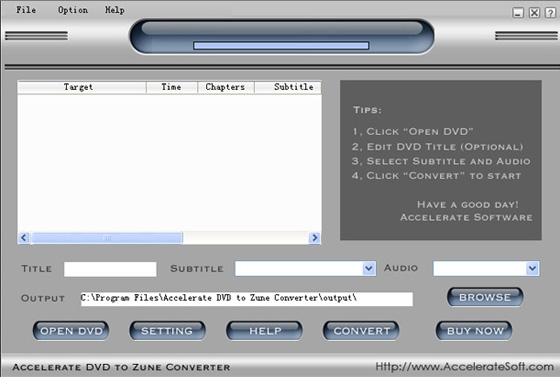Click the conversion progress bar

coord(281,46)
